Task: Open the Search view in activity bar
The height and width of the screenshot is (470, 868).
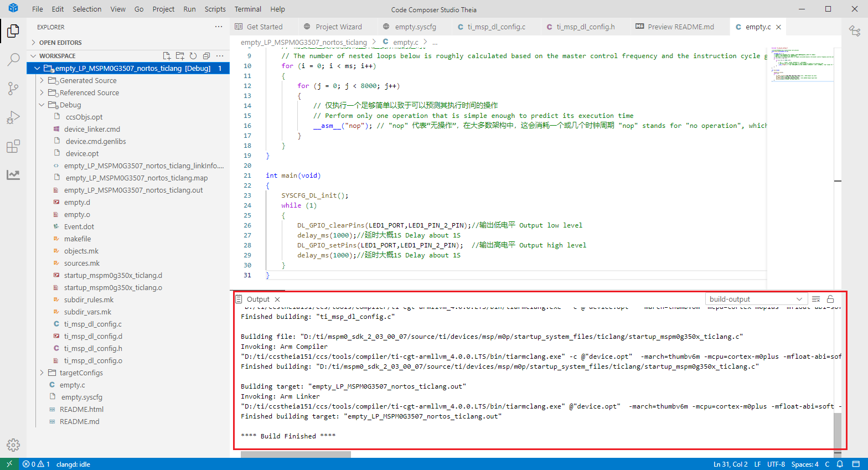Action: 13,60
